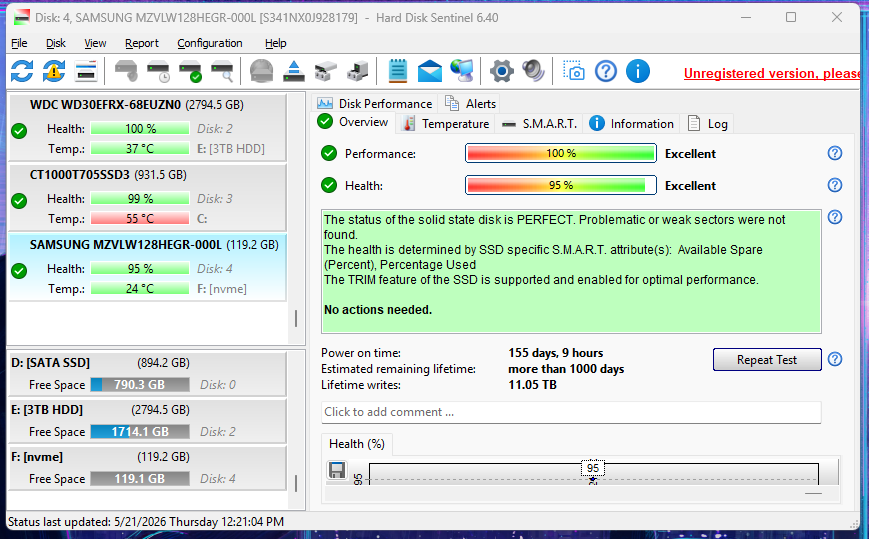869x539 pixels.
Task: Click the Unregistered version red link
Action: click(771, 73)
